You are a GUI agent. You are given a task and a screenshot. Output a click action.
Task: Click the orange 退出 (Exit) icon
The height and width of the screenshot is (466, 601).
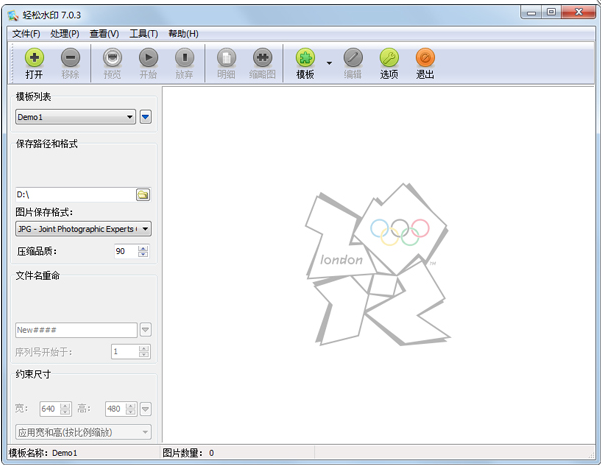pyautogui.click(x=425, y=59)
